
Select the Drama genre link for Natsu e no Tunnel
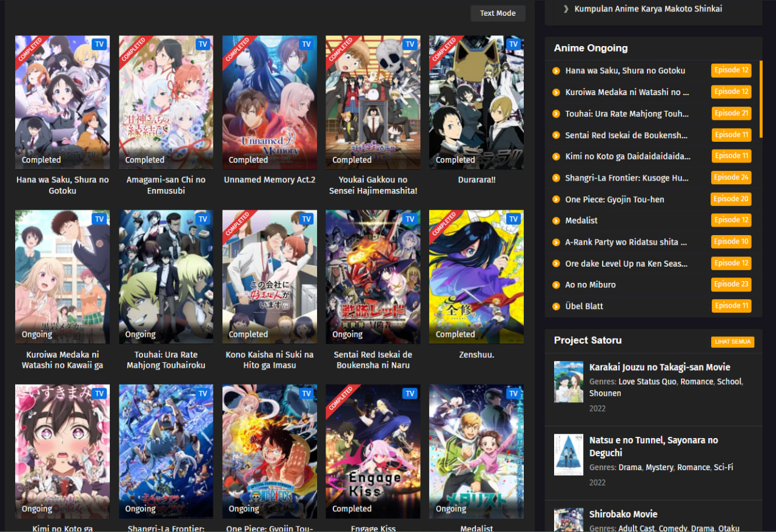(630, 468)
